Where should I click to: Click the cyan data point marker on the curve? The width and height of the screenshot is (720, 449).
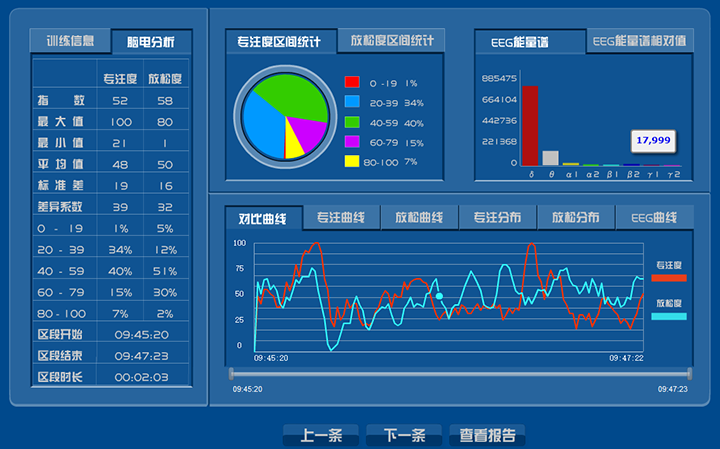point(439,296)
